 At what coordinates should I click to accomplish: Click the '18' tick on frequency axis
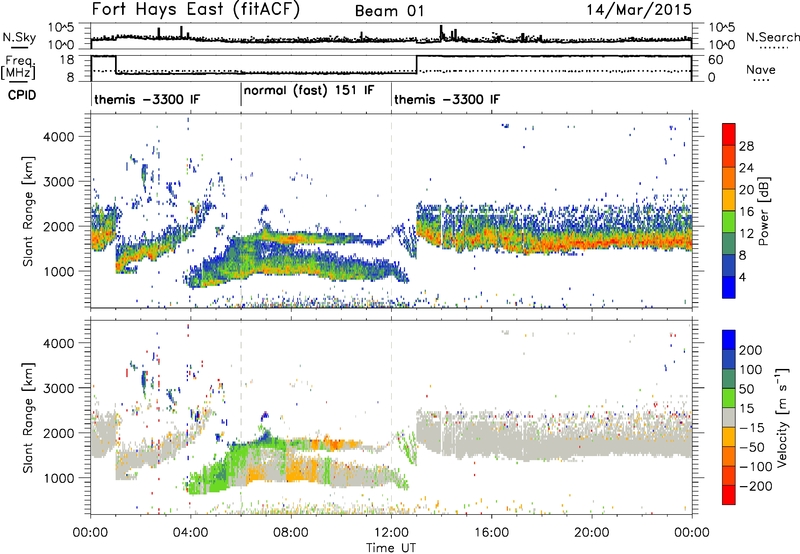tap(67, 60)
